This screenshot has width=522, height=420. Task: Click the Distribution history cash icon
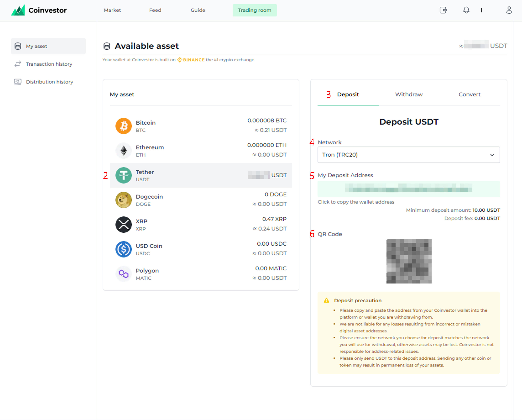point(18,82)
